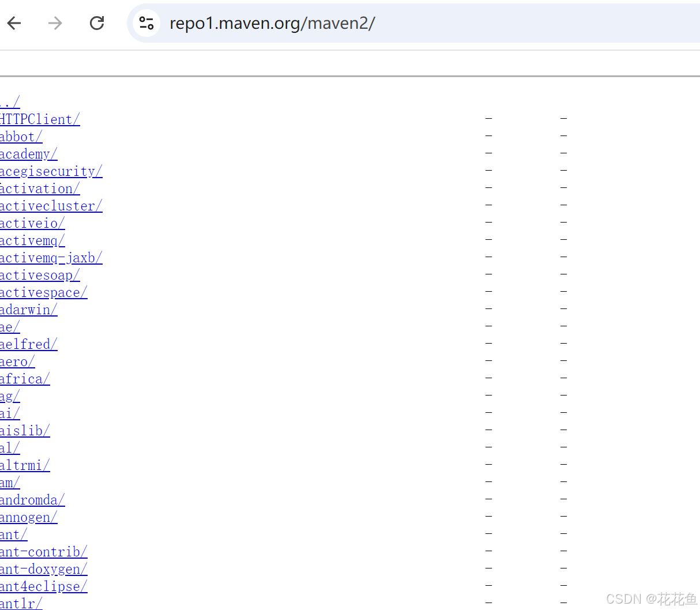Image resolution: width=700 pixels, height=610 pixels.
Task: Open the aislib/ directory
Action: [25, 431]
